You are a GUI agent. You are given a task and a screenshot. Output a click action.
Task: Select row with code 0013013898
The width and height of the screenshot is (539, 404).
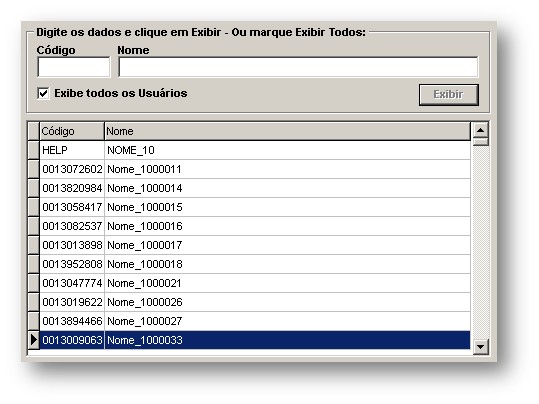(255, 245)
